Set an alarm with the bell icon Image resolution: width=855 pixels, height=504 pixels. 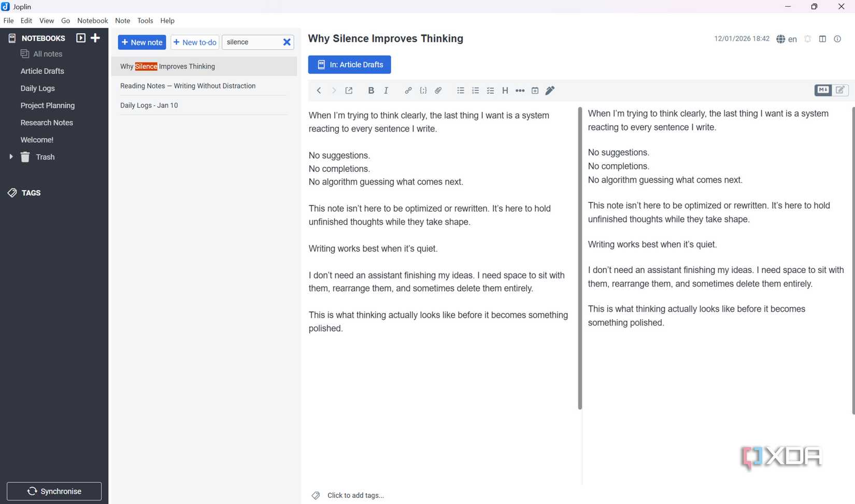coord(807,39)
